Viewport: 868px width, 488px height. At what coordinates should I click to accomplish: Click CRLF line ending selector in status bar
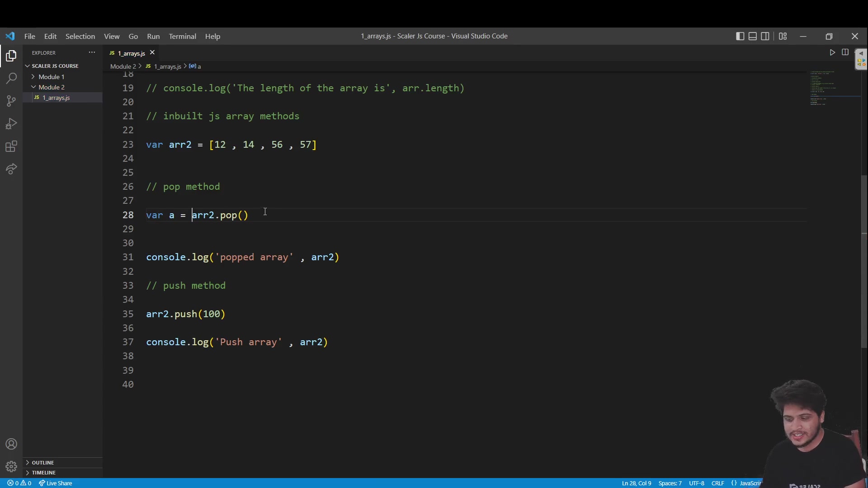(x=718, y=483)
